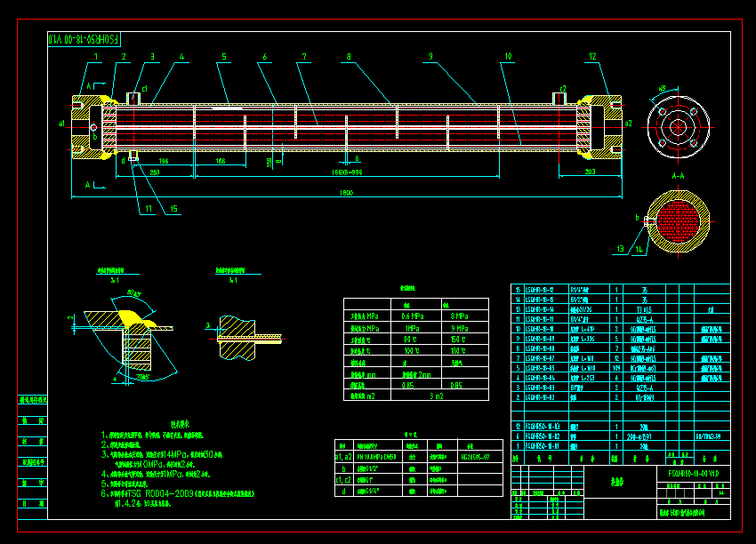756x544 pixels.
Task: Select balloon callout 1 at the top left
Action: pos(96,56)
